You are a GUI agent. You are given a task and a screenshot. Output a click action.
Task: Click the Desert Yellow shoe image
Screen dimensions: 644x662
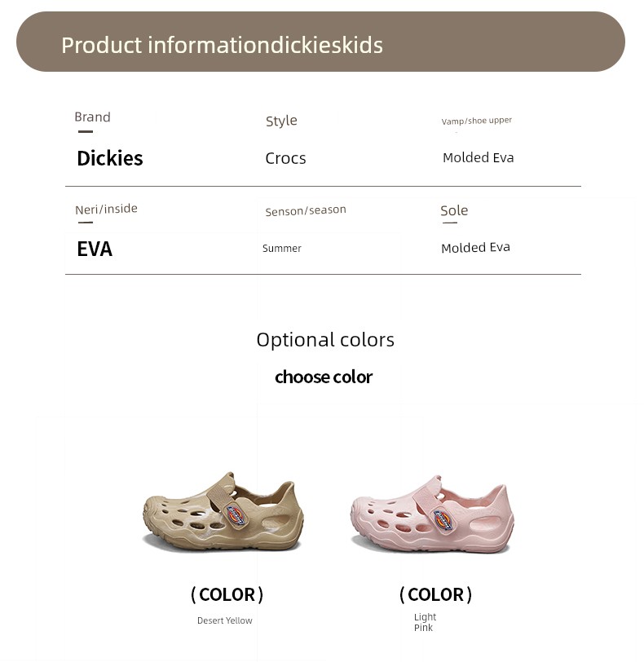point(223,511)
